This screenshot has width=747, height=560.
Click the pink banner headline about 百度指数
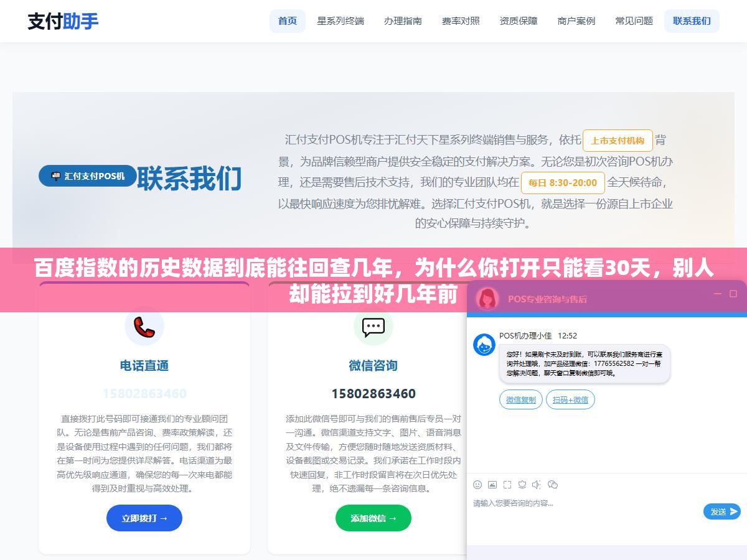pos(374,280)
